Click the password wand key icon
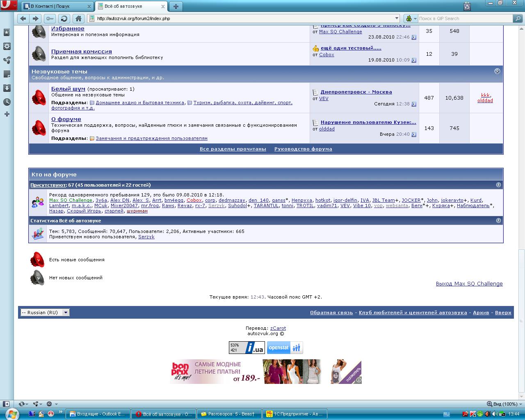525x420 pixels. point(50,18)
